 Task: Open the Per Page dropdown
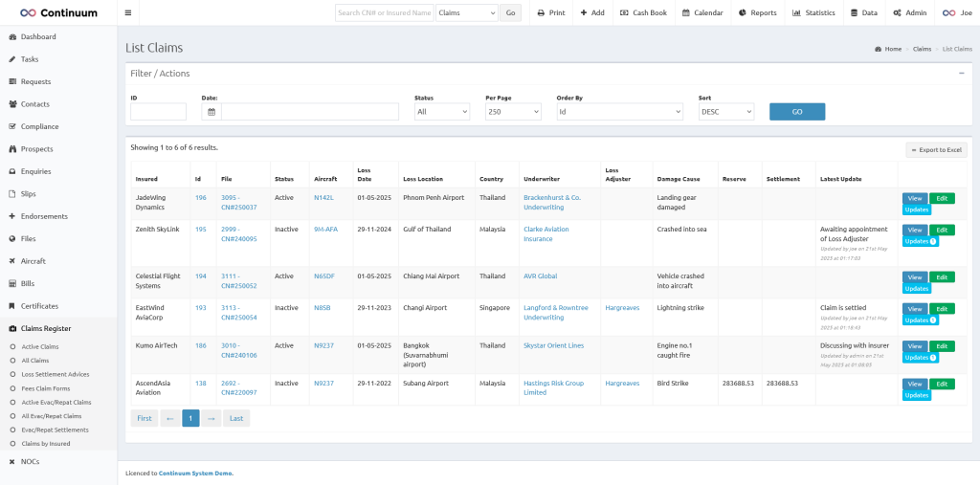click(x=513, y=112)
